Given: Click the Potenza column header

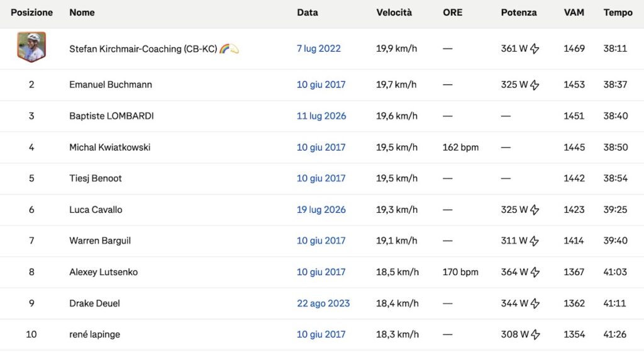Looking at the screenshot, I should tap(519, 13).
